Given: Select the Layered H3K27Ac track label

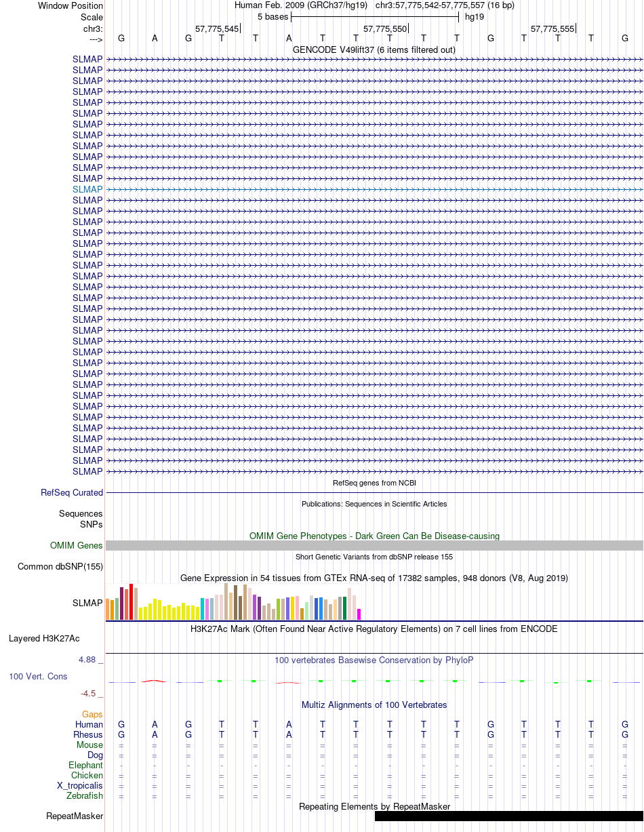Looking at the screenshot, I should (44, 639).
